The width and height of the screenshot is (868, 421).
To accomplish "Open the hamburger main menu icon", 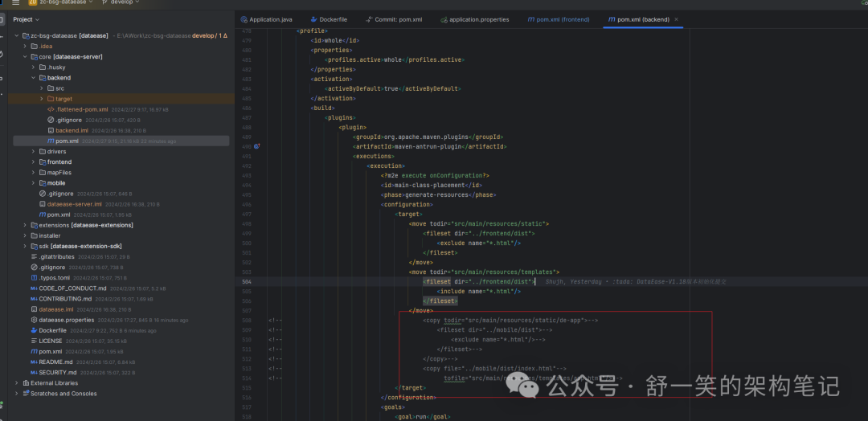I will [15, 3].
